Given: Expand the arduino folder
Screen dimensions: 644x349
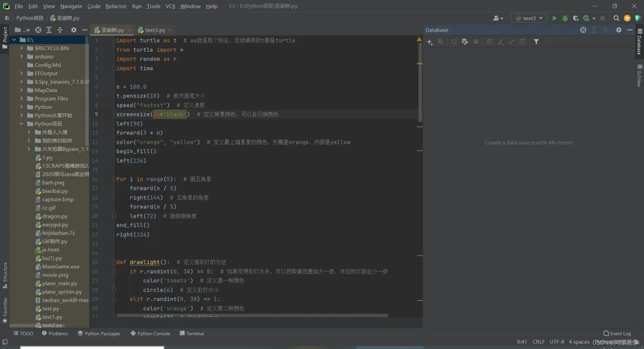Looking at the screenshot, I should point(21,57).
